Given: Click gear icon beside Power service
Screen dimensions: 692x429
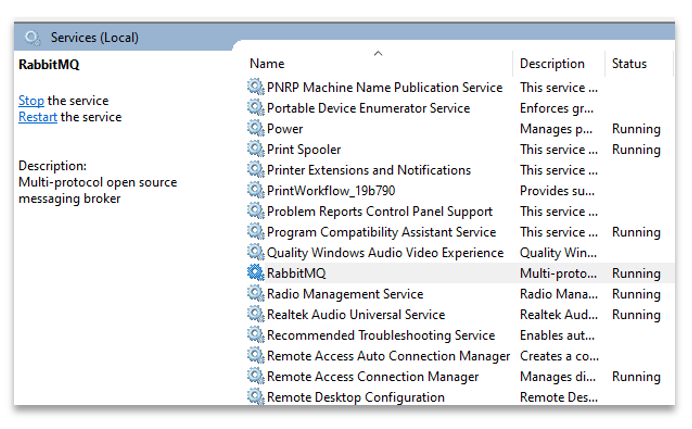Looking at the screenshot, I should click(x=256, y=128).
